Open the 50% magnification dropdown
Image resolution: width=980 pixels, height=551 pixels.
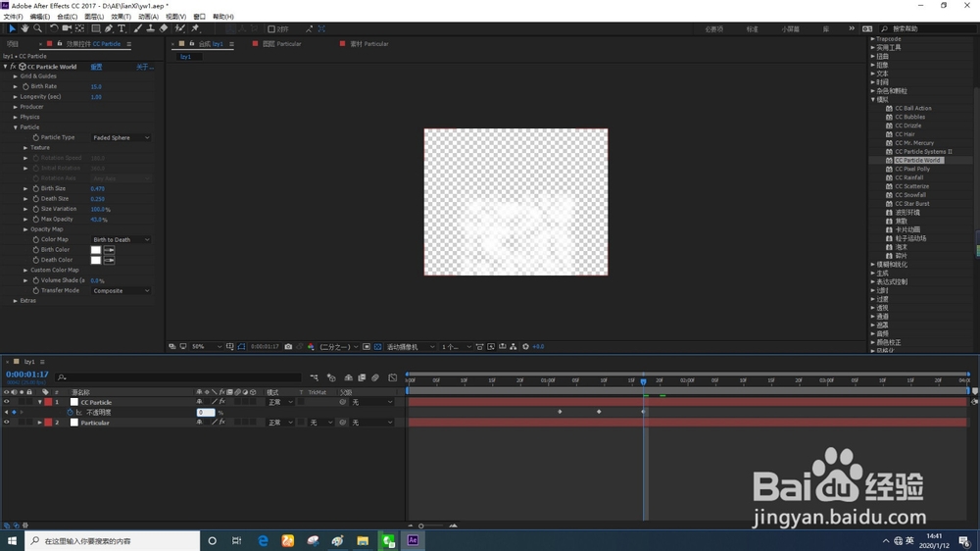[x=206, y=346]
